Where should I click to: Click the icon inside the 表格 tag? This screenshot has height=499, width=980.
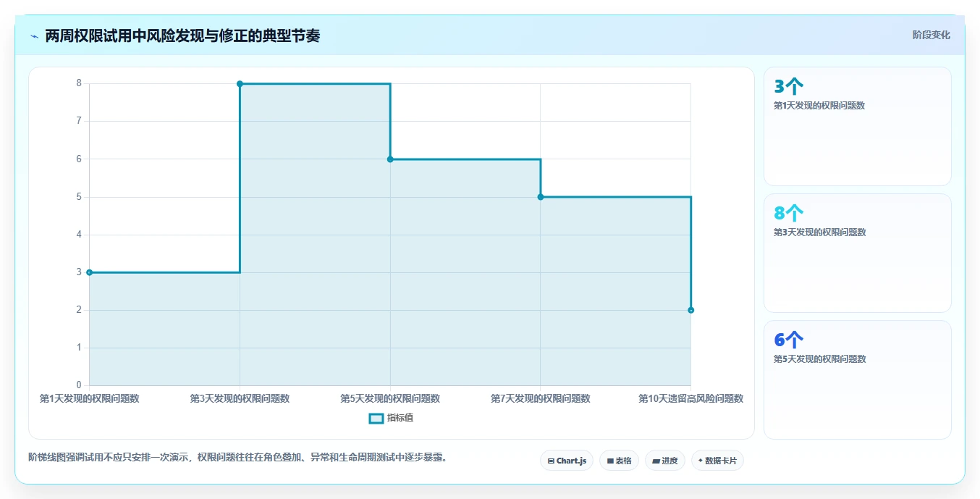pos(610,461)
